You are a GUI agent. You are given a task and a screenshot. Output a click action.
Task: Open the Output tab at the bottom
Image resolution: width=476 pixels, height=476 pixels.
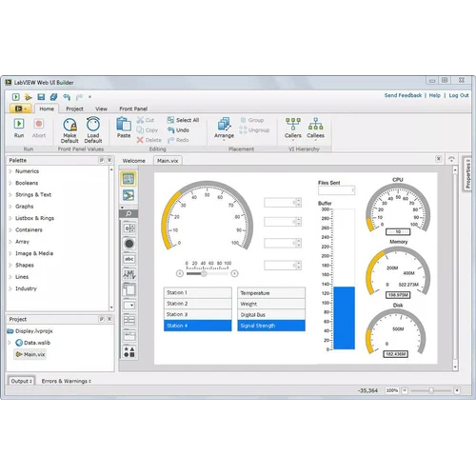click(21, 381)
